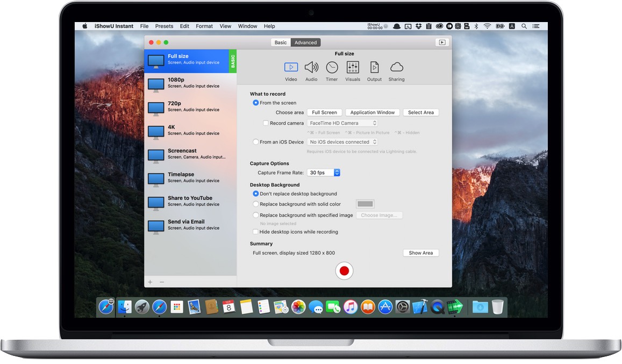The image size is (622, 364).
Task: Select the Share to YouTube preset
Action: point(190,203)
